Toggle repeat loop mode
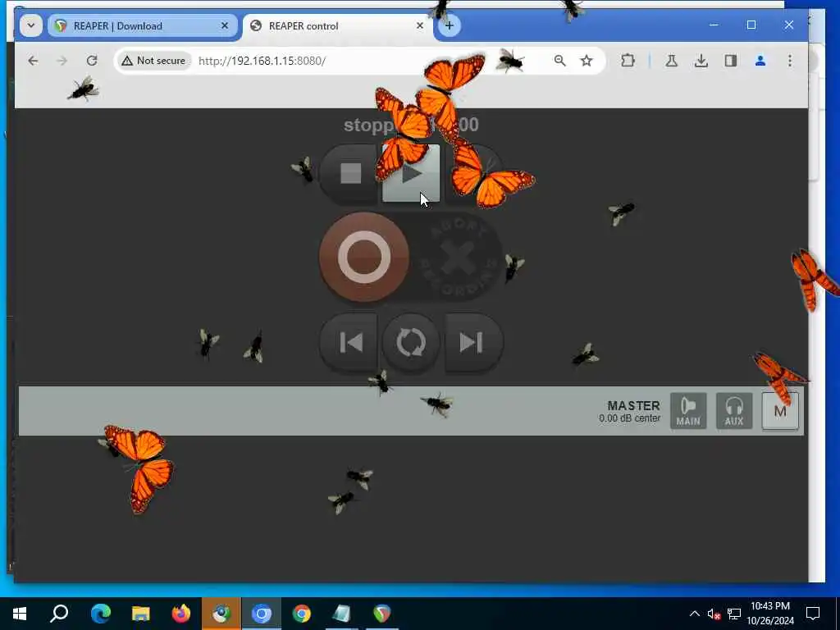 411,342
